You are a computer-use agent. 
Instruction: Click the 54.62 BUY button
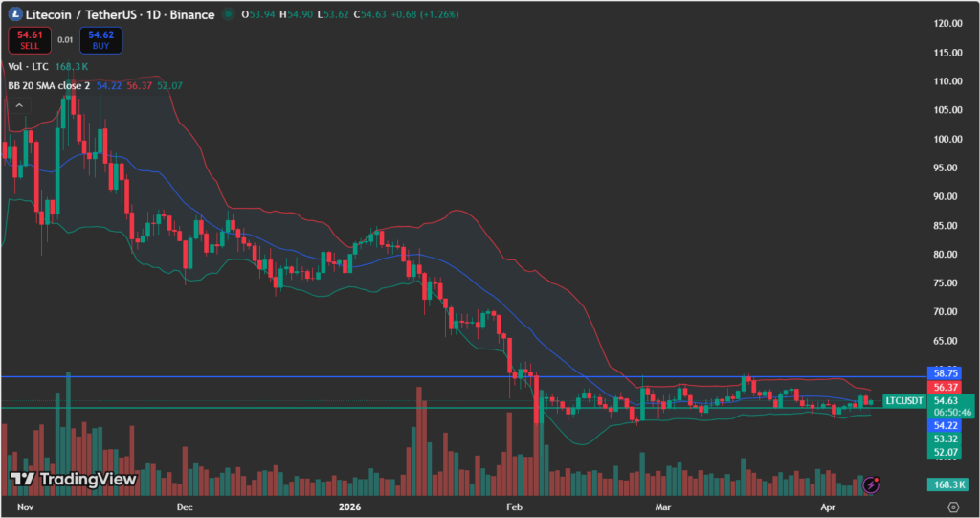(100, 40)
